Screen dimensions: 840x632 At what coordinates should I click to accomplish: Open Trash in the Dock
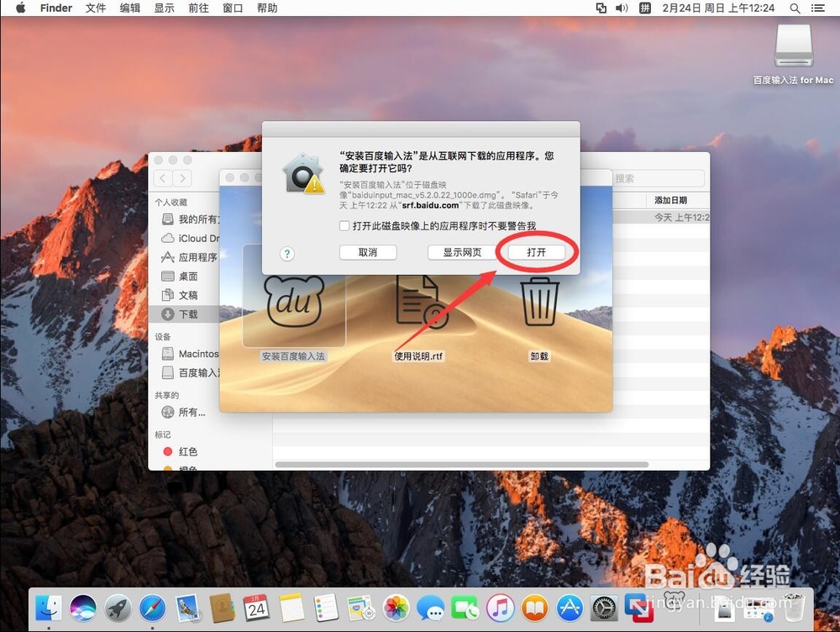pos(794,608)
